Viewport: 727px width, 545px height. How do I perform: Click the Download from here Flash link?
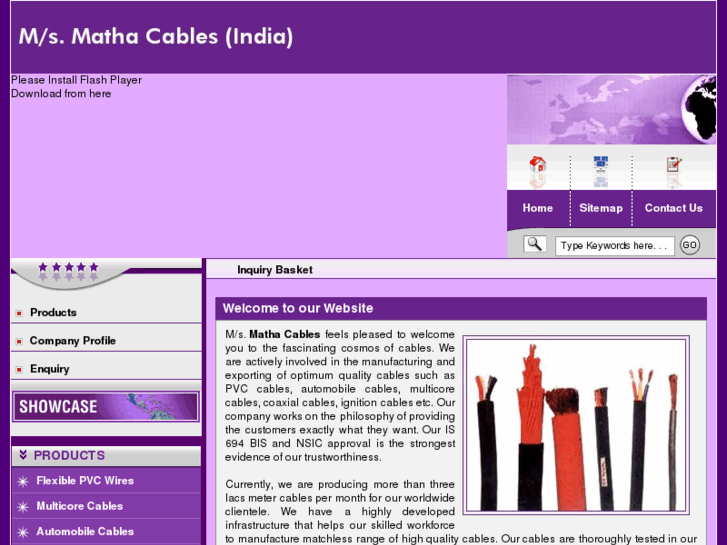tap(61, 93)
